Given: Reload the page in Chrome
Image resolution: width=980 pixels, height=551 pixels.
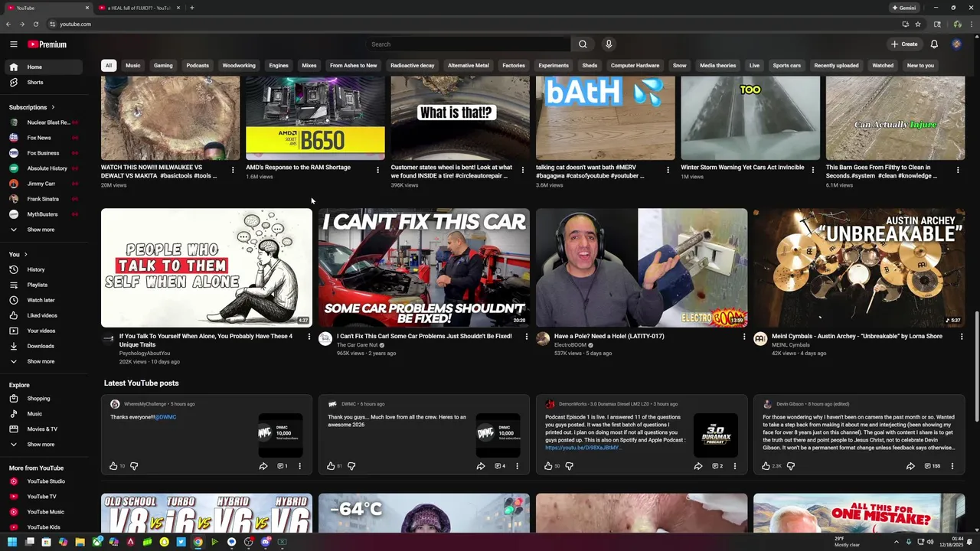Looking at the screenshot, I should (35, 24).
